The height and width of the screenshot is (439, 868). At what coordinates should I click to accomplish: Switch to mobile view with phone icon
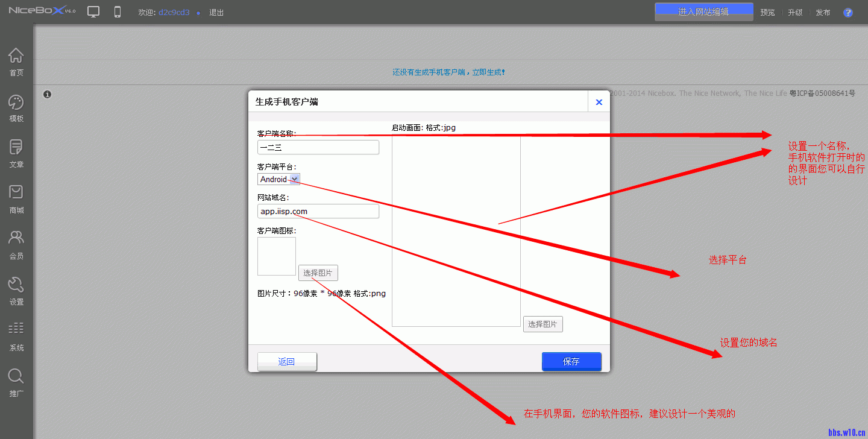[x=116, y=11]
